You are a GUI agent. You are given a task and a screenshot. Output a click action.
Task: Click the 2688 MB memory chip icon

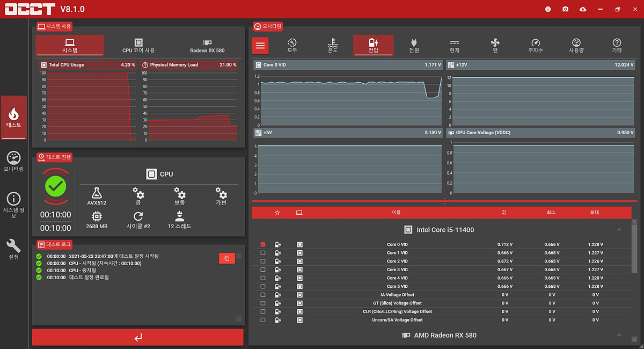point(97,216)
